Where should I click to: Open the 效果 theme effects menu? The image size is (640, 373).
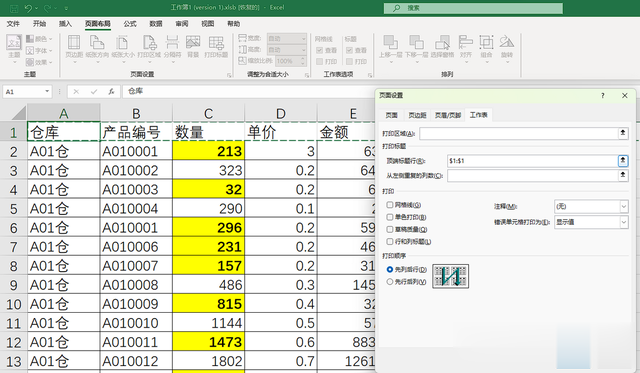pos(39,62)
